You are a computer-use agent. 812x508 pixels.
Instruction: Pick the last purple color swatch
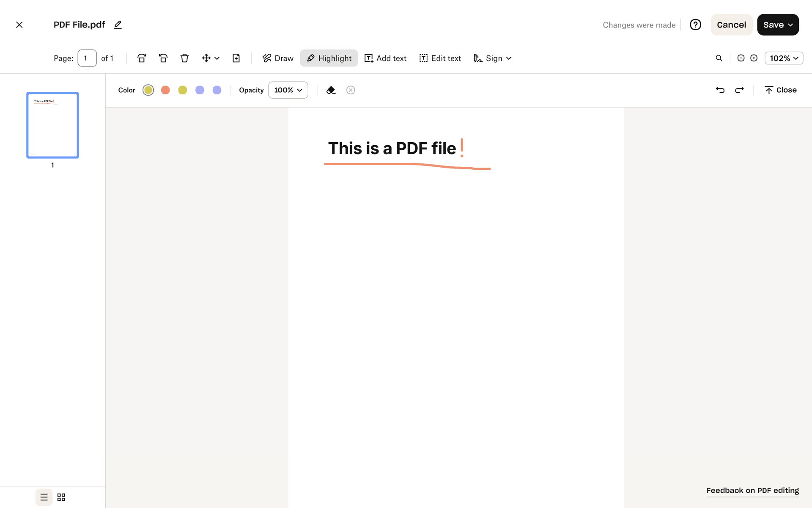tap(217, 90)
